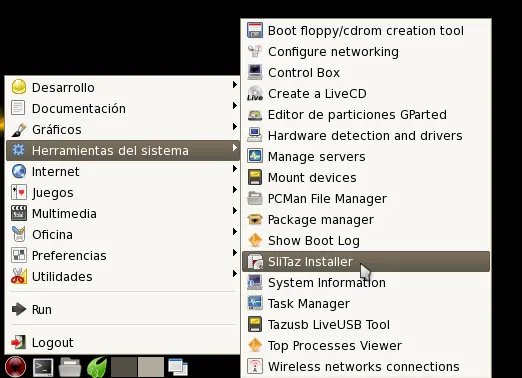Click the Top Processes Viewer icon
The height and width of the screenshot is (378, 522).
(x=255, y=345)
